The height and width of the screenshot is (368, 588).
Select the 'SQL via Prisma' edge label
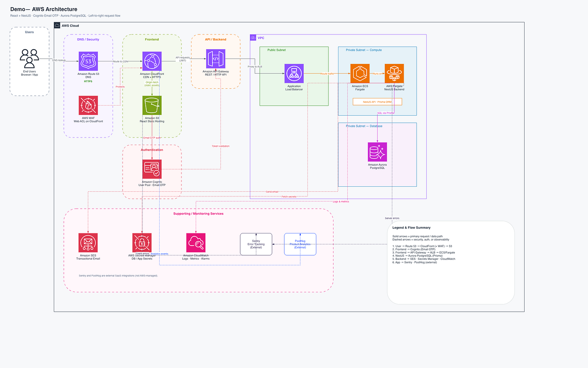point(386,113)
